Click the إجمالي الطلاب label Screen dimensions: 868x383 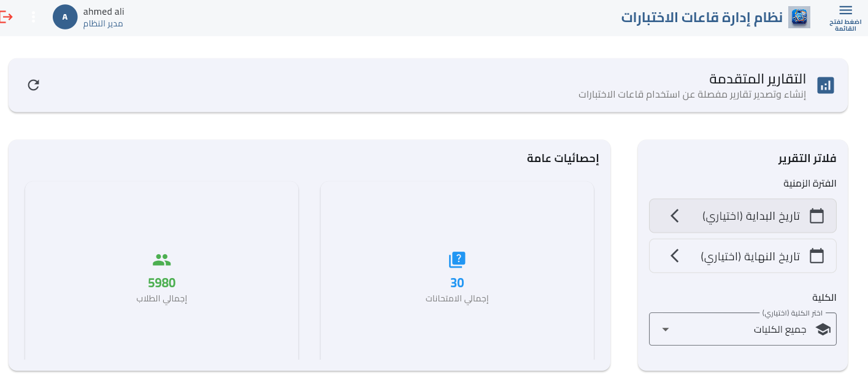coord(162,299)
